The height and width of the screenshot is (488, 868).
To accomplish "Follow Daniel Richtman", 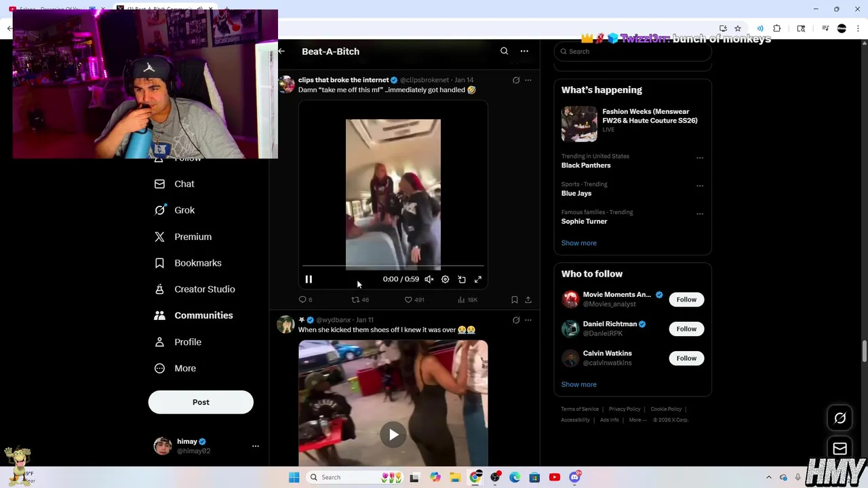I will pyautogui.click(x=686, y=329).
